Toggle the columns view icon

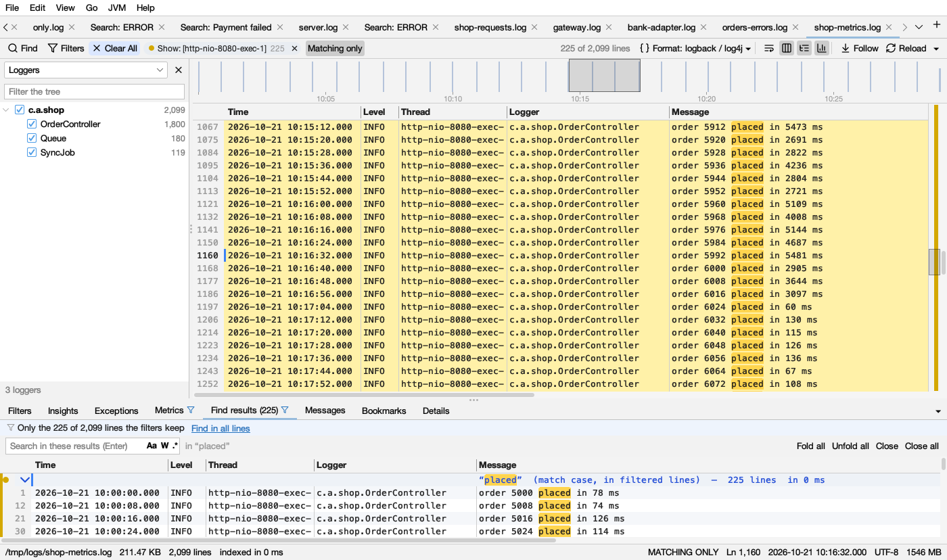[x=787, y=48]
